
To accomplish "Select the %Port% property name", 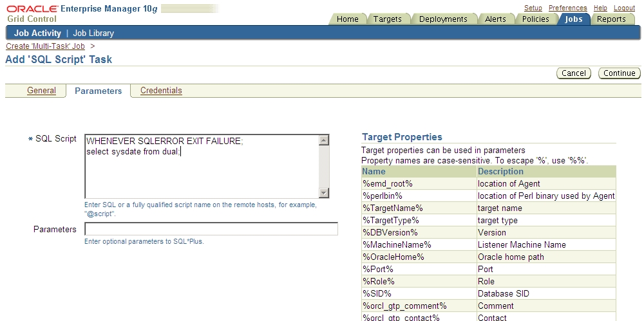I will click(378, 270).
